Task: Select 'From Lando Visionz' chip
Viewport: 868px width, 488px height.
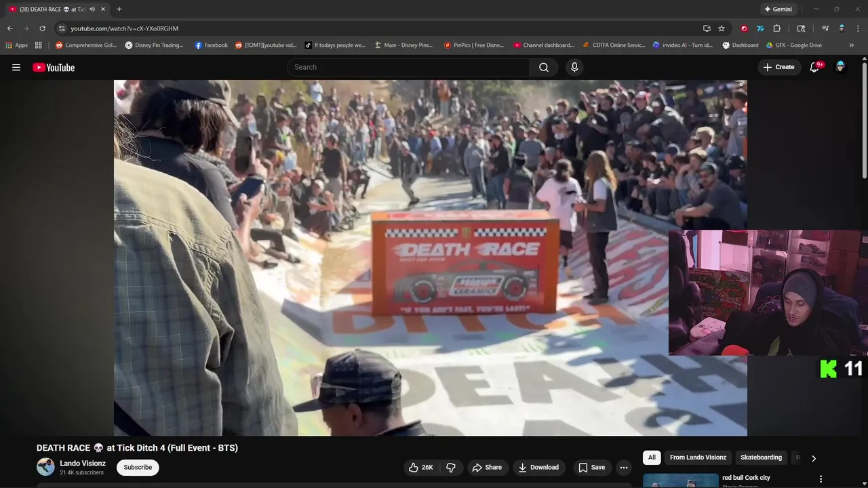Action: tap(698, 457)
